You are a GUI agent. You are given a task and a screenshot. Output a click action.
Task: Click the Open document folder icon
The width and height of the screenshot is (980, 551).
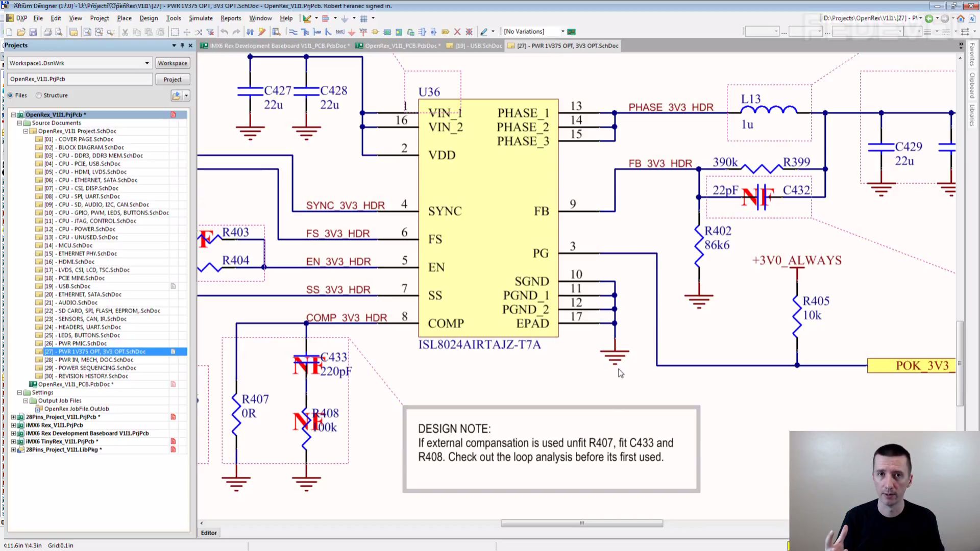click(21, 32)
